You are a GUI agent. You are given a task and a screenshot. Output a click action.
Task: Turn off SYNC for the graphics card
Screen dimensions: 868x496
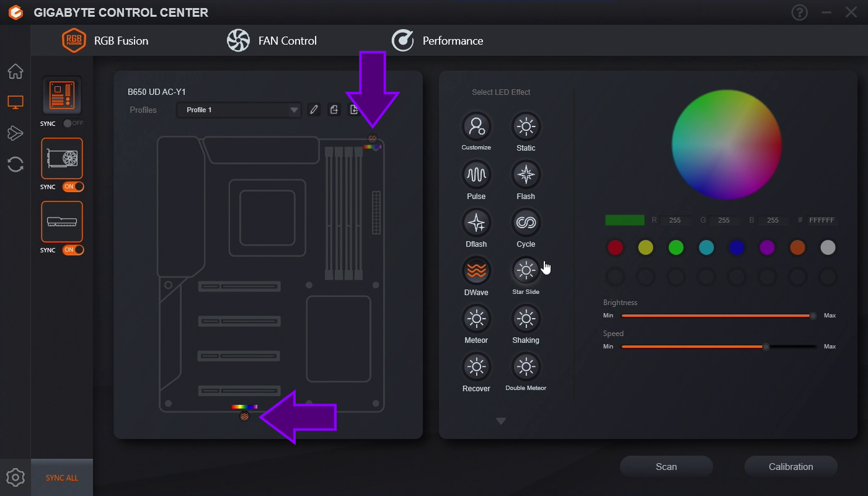[x=72, y=187]
